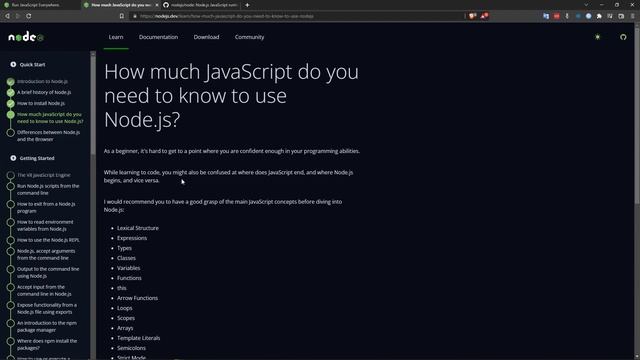640x360 pixels.
Task: Open 'Differences between Node.js and the Browser'
Action: (x=49, y=136)
